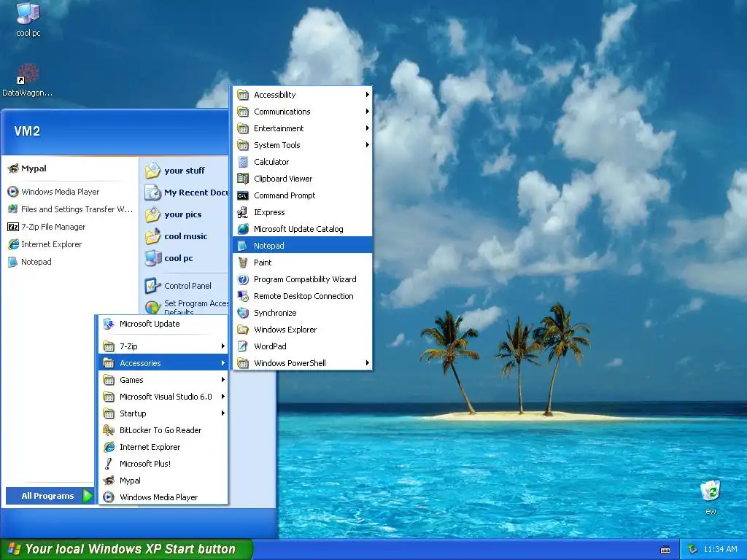Expand the Startup submenu arrow
Image resolution: width=747 pixels, height=560 pixels.
pos(223,413)
